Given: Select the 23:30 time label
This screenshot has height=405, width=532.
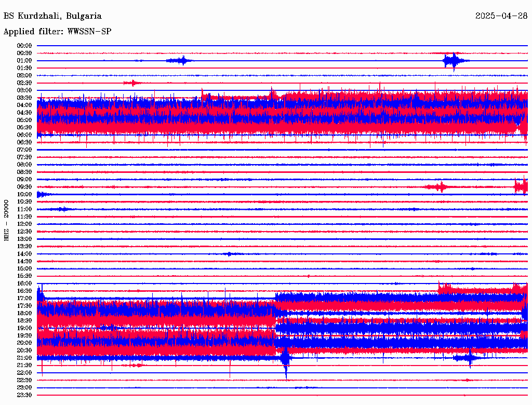Looking at the screenshot, I should point(24,395).
